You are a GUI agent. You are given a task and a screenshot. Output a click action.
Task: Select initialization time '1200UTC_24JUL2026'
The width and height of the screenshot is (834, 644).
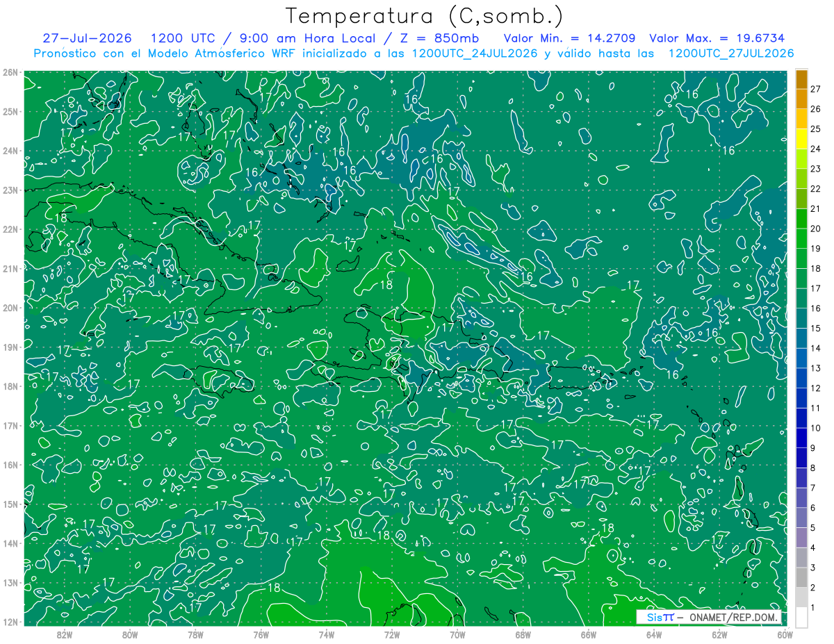475,53
